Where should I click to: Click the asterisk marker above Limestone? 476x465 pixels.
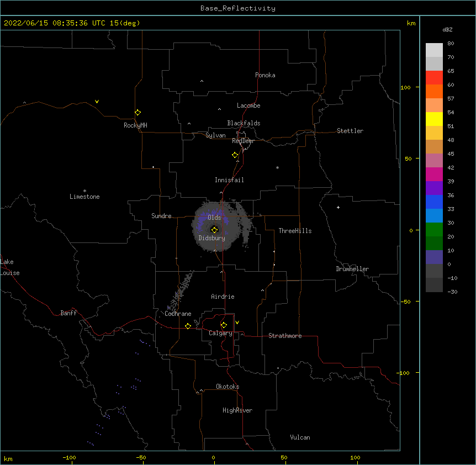point(84,191)
